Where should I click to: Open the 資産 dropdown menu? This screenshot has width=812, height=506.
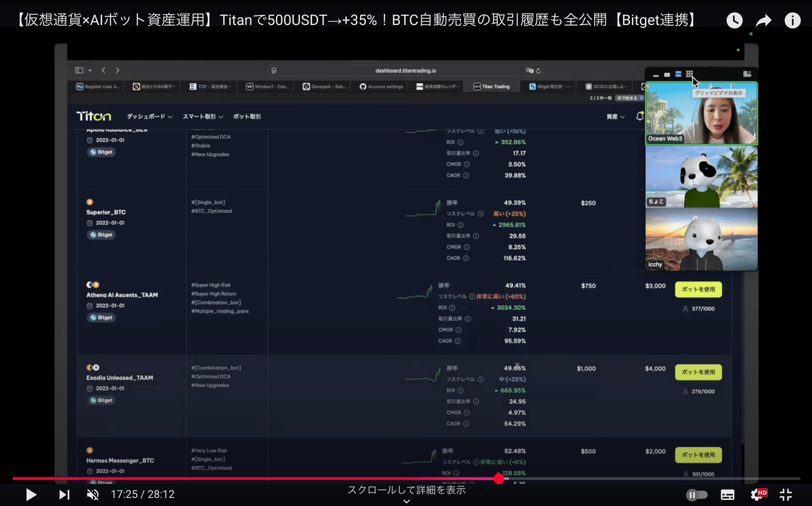pos(616,116)
